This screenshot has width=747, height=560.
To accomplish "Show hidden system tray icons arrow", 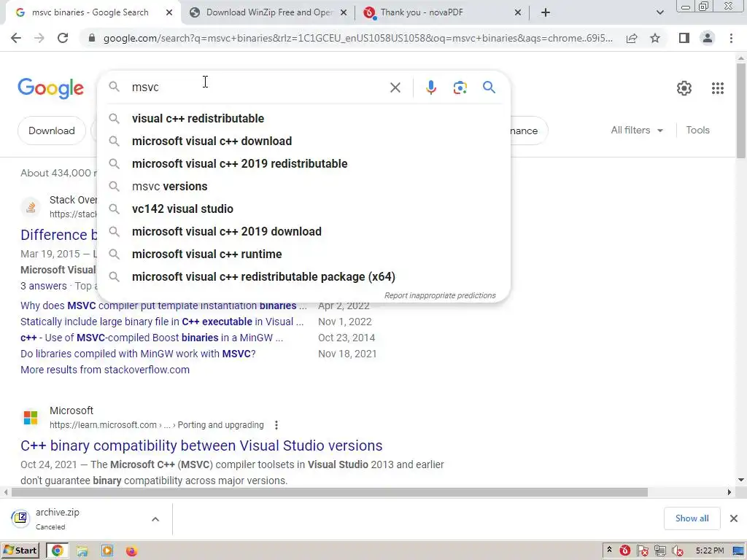I will 609,551.
